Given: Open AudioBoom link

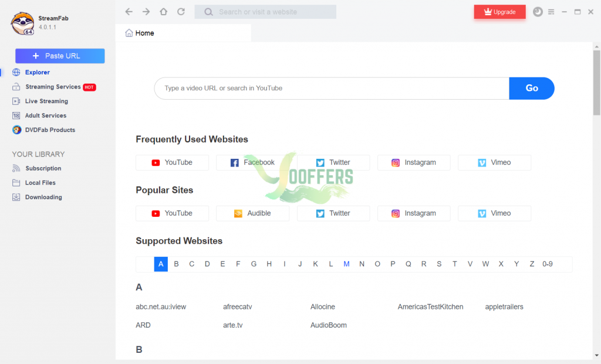Looking at the screenshot, I should (329, 325).
